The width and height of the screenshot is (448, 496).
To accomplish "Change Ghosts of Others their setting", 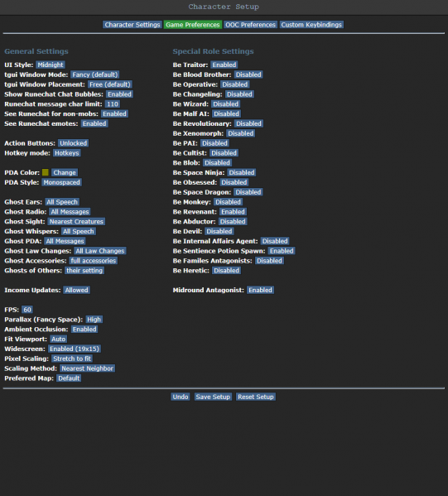I will pos(84,271).
